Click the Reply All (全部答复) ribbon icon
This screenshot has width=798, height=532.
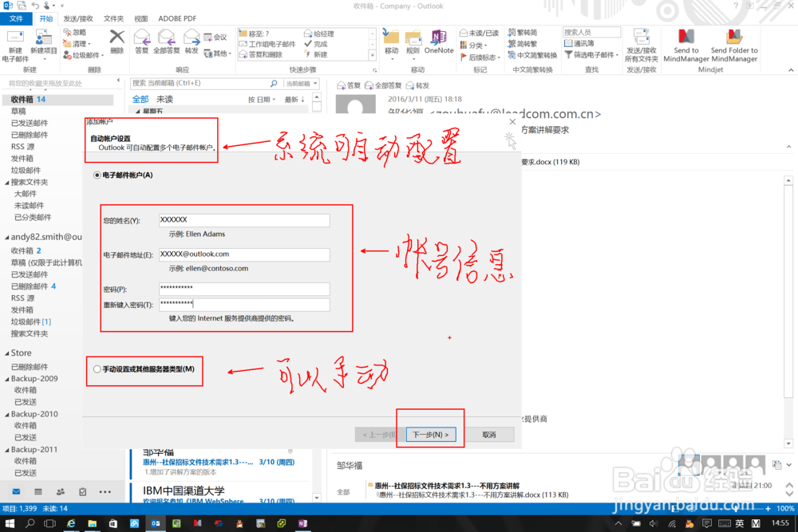coord(167,37)
